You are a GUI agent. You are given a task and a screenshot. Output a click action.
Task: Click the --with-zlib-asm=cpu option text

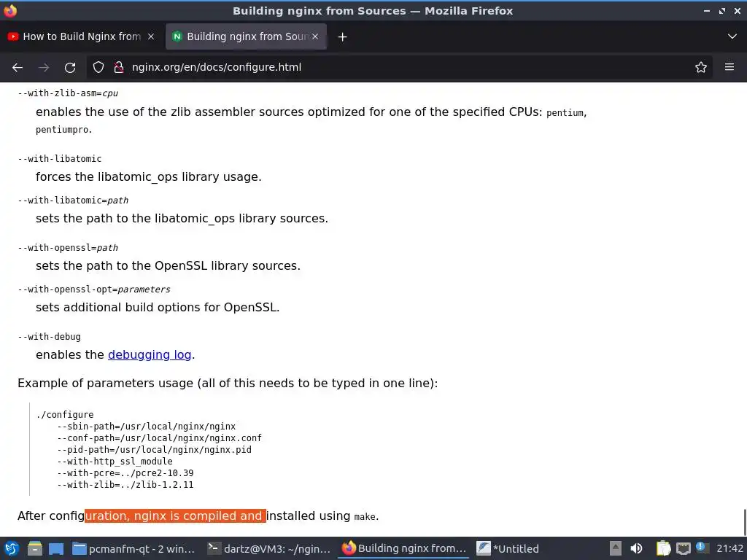pyautogui.click(x=68, y=93)
